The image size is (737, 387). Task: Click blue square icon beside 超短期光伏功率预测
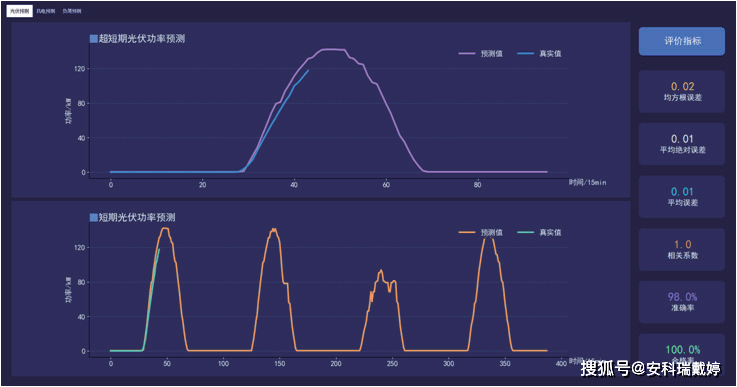click(94, 39)
